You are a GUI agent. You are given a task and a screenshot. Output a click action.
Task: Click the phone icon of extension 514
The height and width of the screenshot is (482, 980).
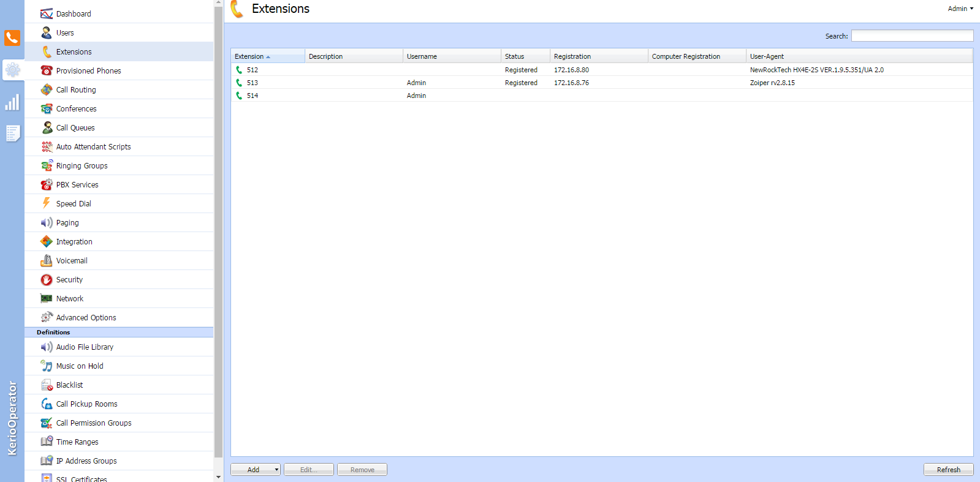point(239,96)
